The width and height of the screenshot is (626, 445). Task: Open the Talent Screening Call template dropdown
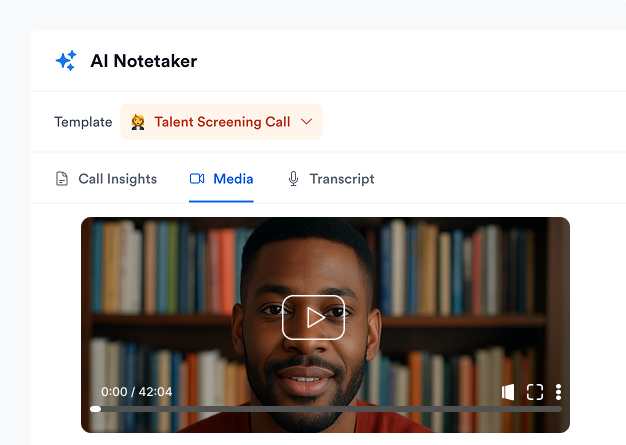[221, 122]
